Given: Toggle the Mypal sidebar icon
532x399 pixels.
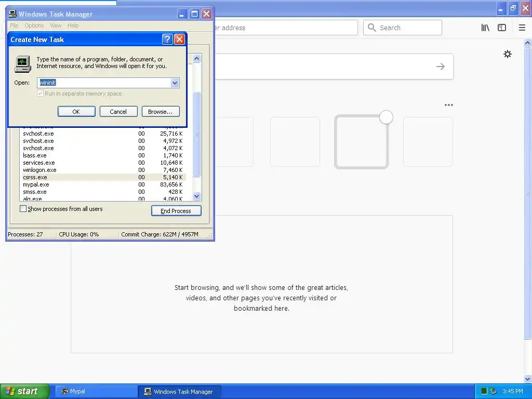Looking at the screenshot, I should point(502,28).
